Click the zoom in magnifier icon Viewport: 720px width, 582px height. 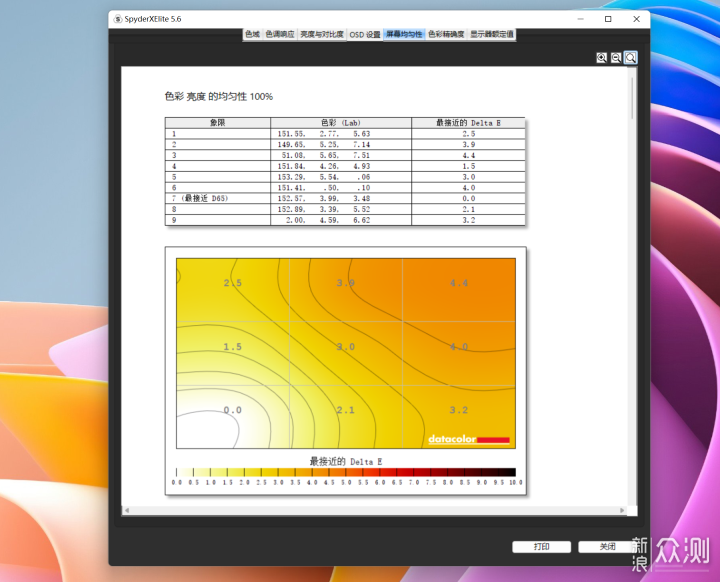(x=602, y=57)
